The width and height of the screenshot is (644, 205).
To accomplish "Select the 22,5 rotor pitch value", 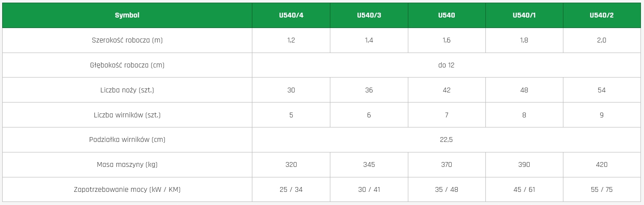I will (x=446, y=140).
